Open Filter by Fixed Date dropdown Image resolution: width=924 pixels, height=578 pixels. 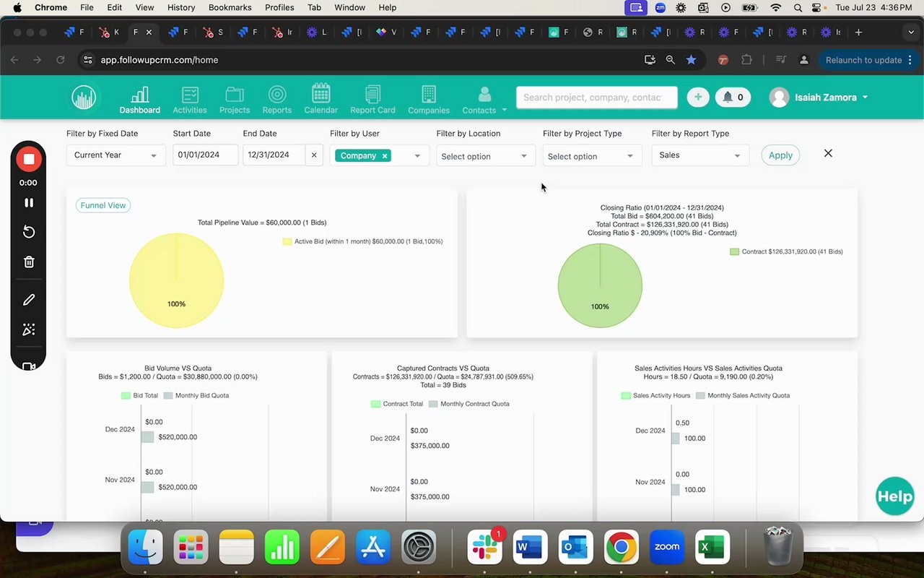click(x=115, y=155)
